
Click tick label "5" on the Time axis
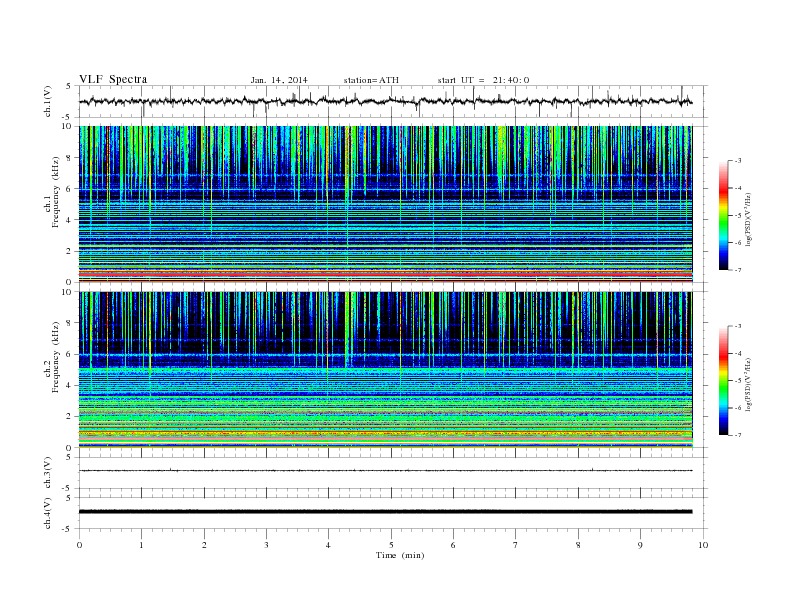point(391,545)
